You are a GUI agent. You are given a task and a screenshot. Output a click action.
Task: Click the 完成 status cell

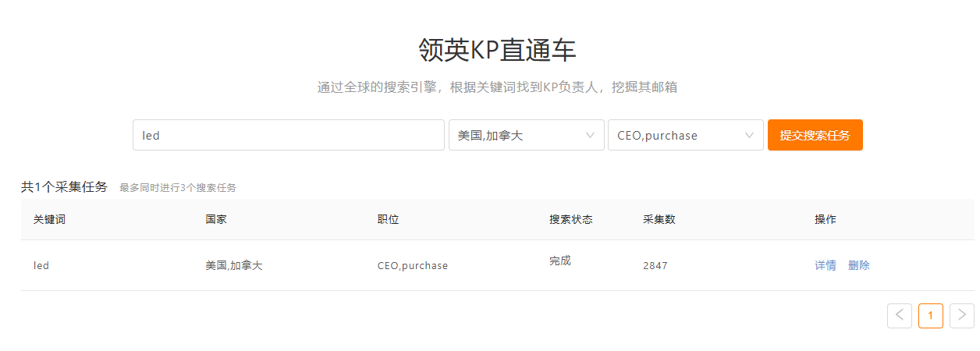[x=560, y=261]
